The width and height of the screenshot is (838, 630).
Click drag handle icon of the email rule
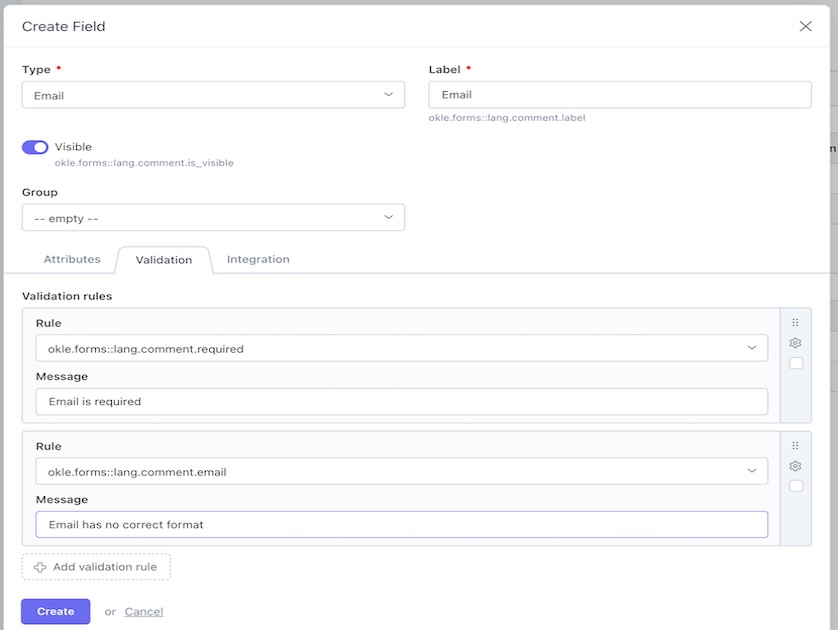(x=795, y=446)
